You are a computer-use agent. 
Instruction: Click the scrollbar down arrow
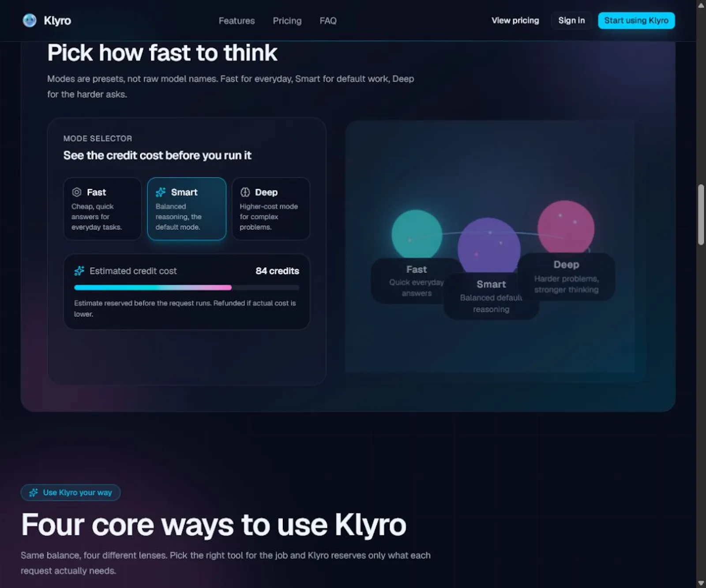[701, 583]
